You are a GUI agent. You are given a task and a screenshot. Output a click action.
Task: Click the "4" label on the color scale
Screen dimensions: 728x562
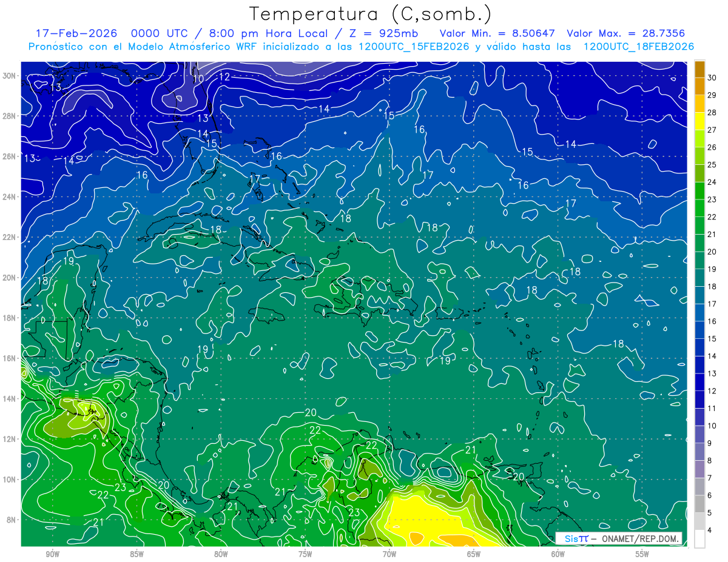click(x=710, y=530)
